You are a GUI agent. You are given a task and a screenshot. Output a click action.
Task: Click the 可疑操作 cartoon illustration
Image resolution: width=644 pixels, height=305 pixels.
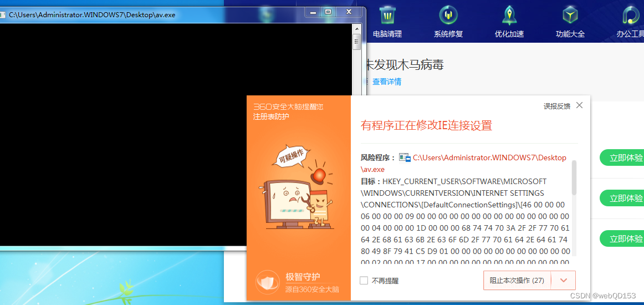pos(296,187)
